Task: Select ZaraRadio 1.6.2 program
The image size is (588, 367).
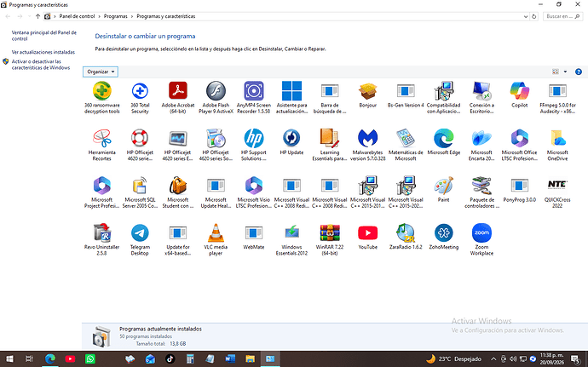Action: tap(406, 236)
